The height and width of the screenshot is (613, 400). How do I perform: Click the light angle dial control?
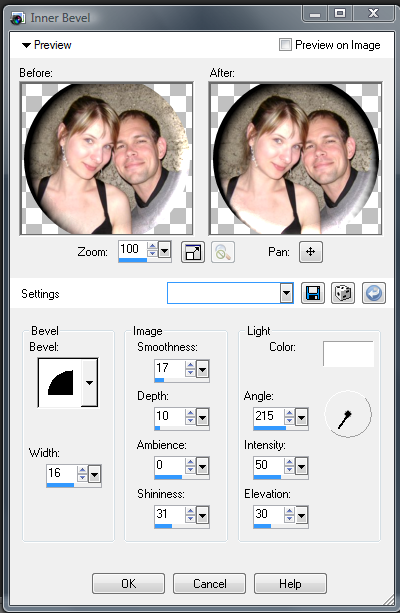pyautogui.click(x=348, y=414)
